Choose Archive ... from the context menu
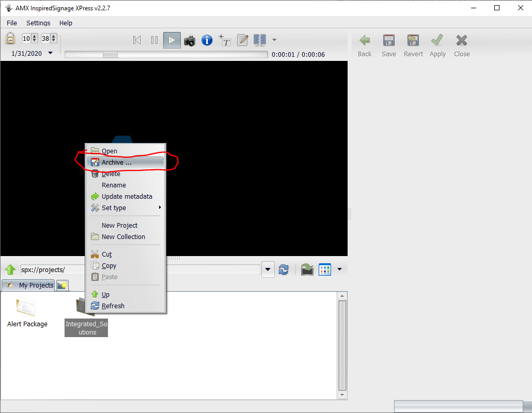Image resolution: width=532 pixels, height=413 pixels. click(x=116, y=162)
